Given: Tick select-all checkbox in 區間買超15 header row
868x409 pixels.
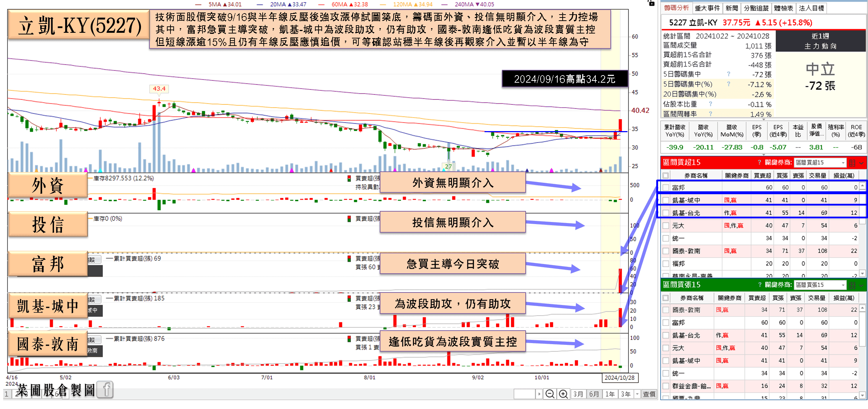Looking at the screenshot, I should point(666,175).
